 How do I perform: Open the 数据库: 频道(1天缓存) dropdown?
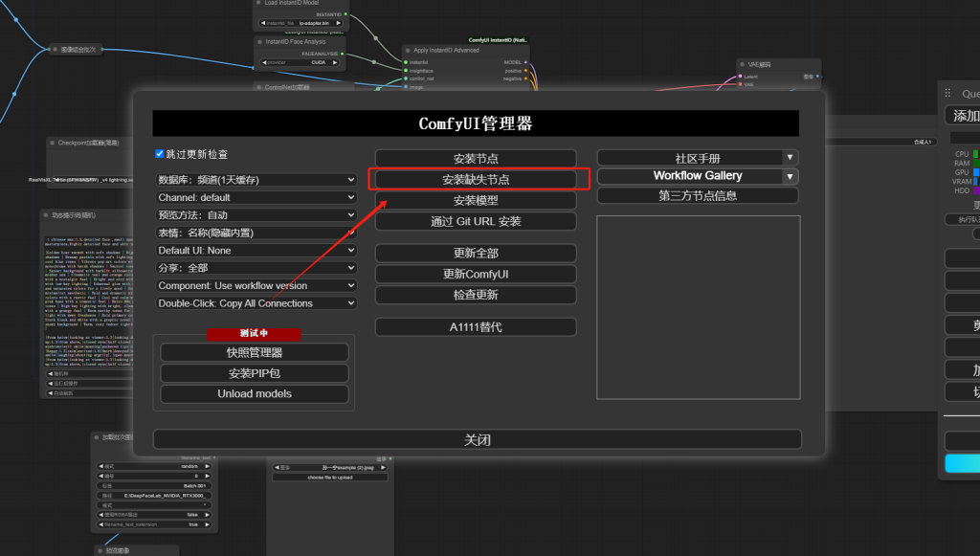pos(256,180)
